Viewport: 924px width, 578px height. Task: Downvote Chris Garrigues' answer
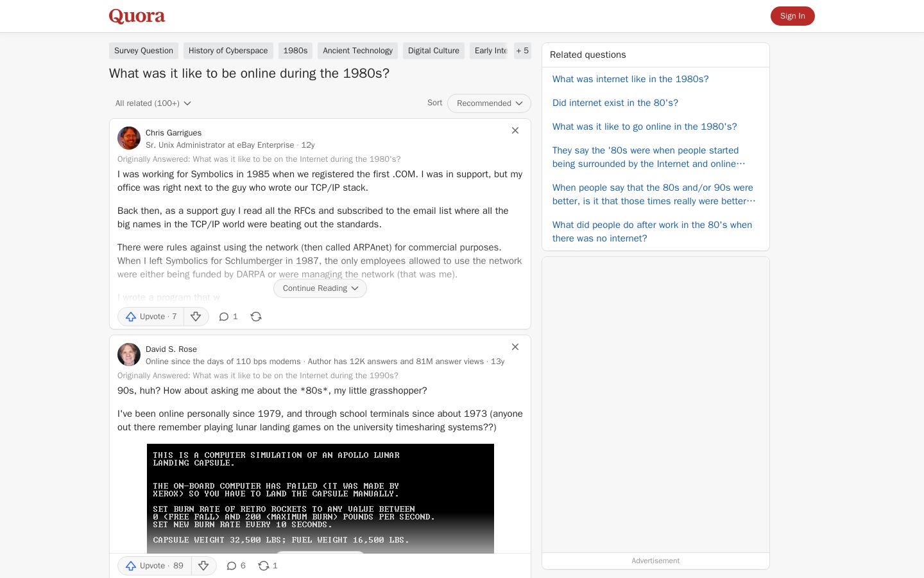[196, 317]
